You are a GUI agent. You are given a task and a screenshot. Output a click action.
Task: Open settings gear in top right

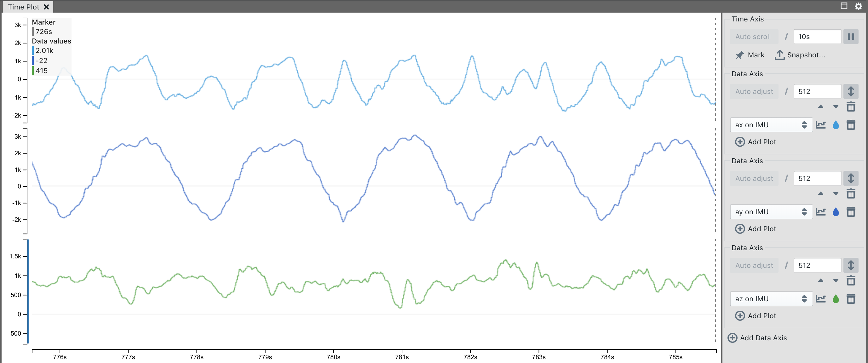click(858, 6)
